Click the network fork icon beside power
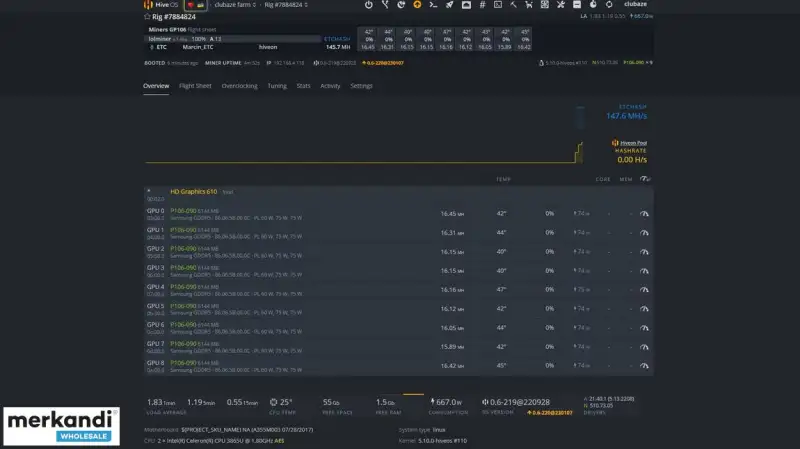Image resolution: width=800 pixels, height=449 pixels. point(385,5)
